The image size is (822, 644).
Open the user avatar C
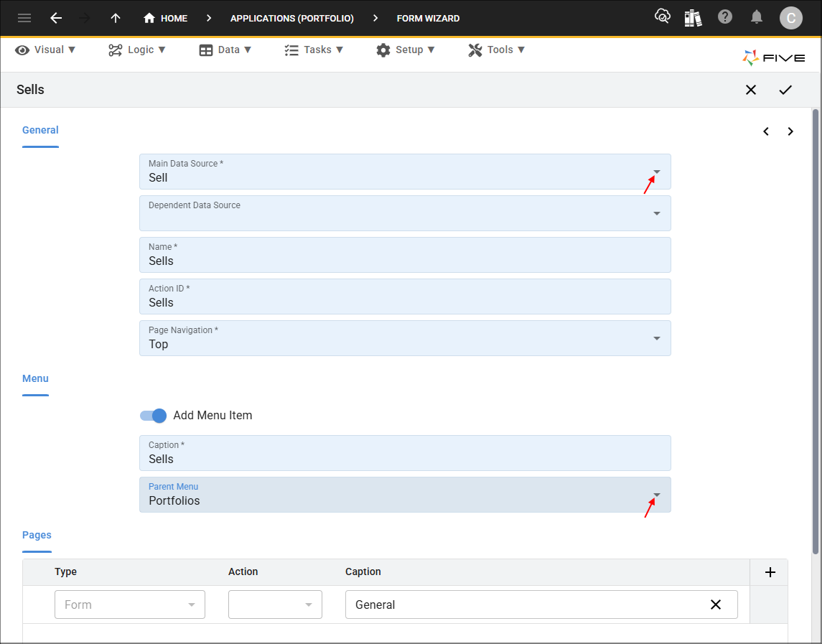tap(790, 18)
